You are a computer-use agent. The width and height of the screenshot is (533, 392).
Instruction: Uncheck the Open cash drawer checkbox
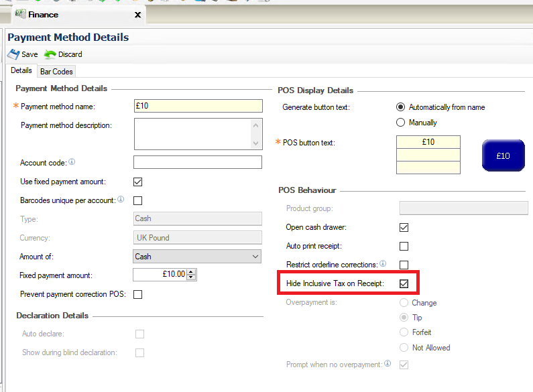[404, 227]
